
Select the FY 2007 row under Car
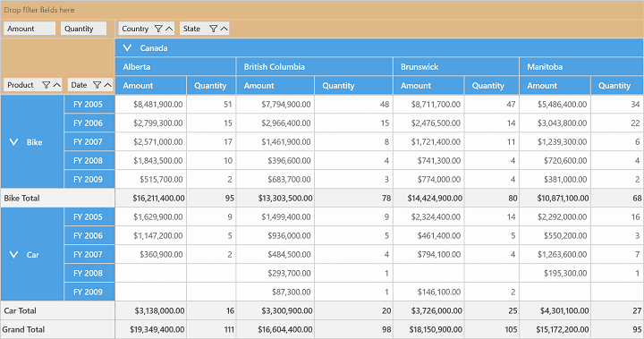point(89,255)
